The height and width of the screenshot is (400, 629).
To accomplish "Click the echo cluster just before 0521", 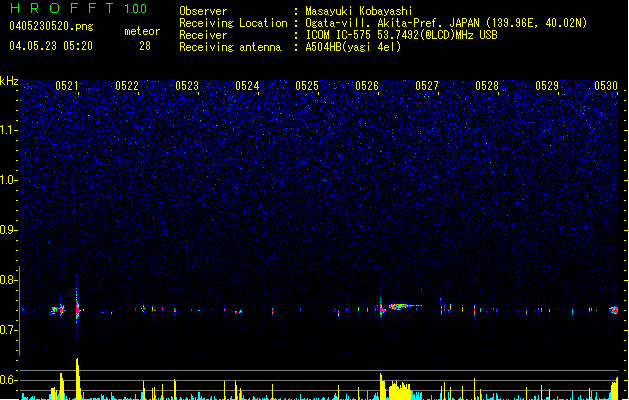I will click(57, 310).
